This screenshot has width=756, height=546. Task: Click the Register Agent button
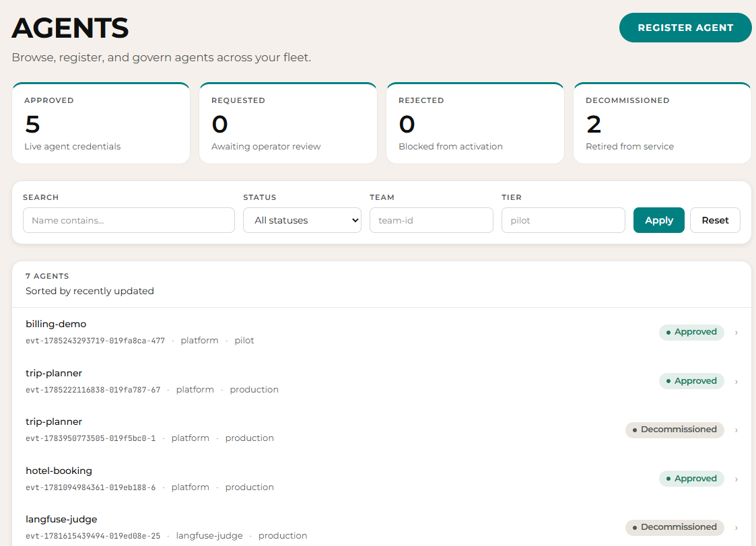pyautogui.click(x=685, y=28)
